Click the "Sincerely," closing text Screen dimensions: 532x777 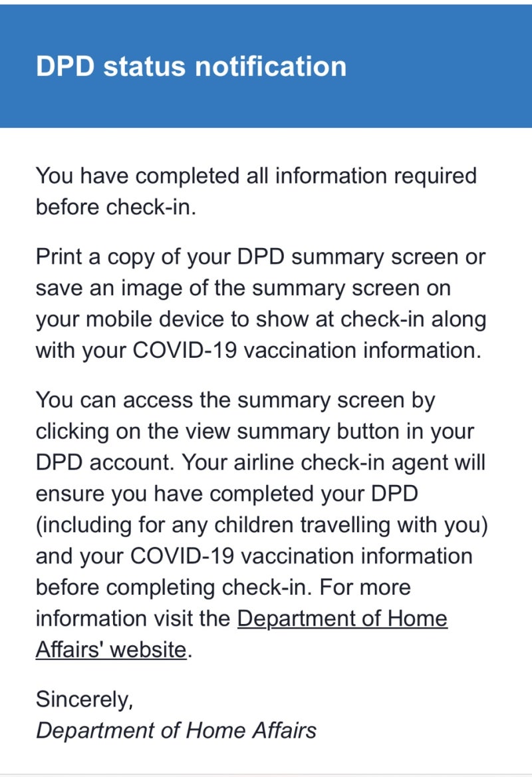[84, 699]
